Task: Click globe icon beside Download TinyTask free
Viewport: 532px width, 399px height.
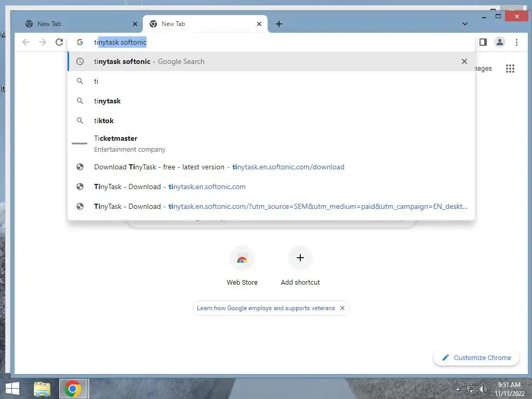Action: tap(80, 167)
